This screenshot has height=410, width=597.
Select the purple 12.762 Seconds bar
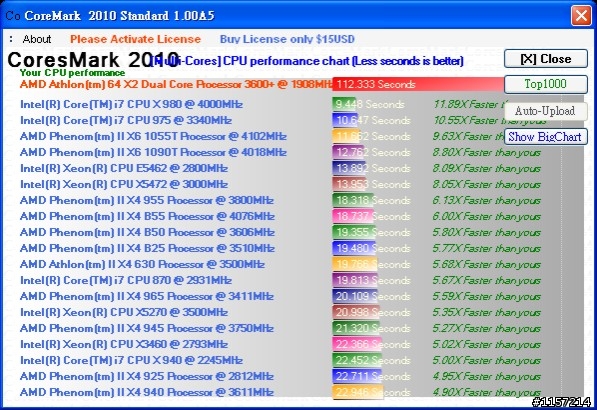pyautogui.click(x=348, y=152)
